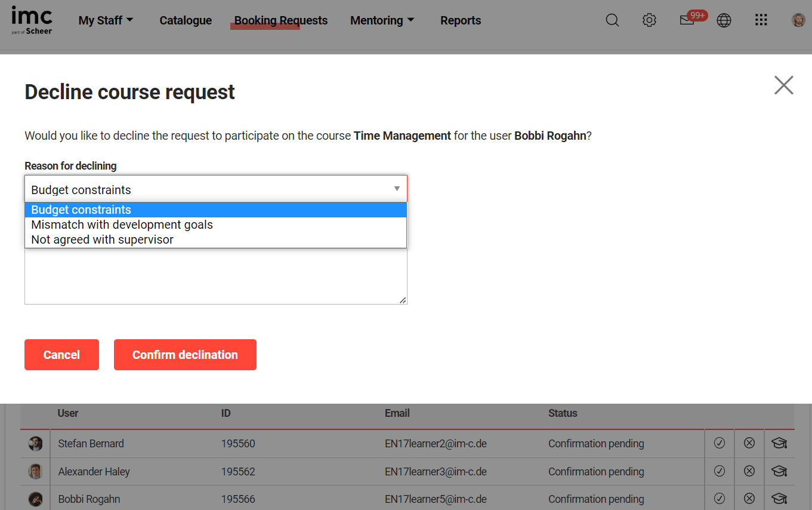812x510 pixels.
Task: Open the Reports tab
Action: (460, 20)
